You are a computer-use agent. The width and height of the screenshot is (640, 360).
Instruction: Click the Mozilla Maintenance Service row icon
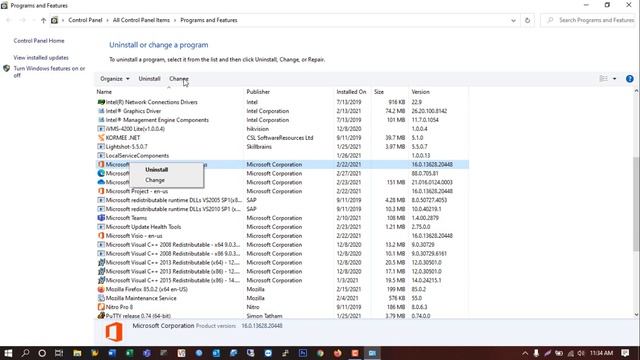(x=101, y=298)
